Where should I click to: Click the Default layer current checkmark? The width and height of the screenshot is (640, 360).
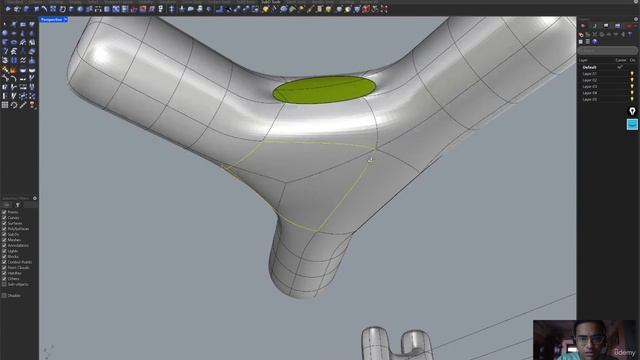coord(620,67)
